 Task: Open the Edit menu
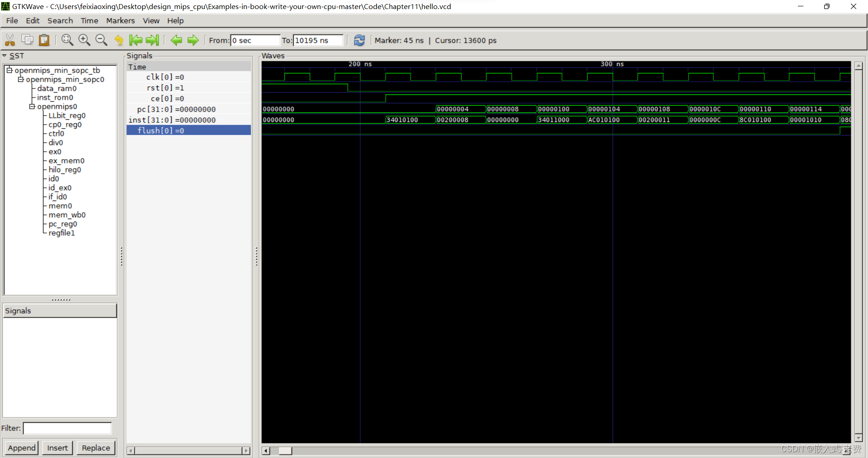click(x=33, y=21)
